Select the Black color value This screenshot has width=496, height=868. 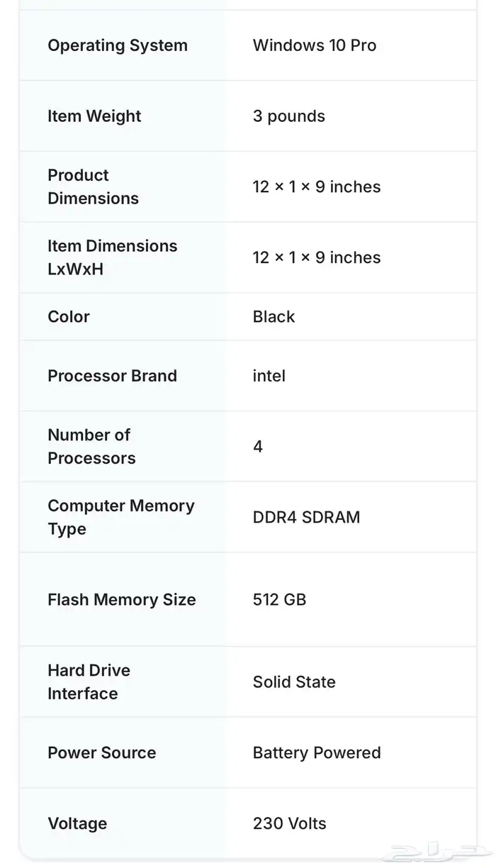pos(274,316)
